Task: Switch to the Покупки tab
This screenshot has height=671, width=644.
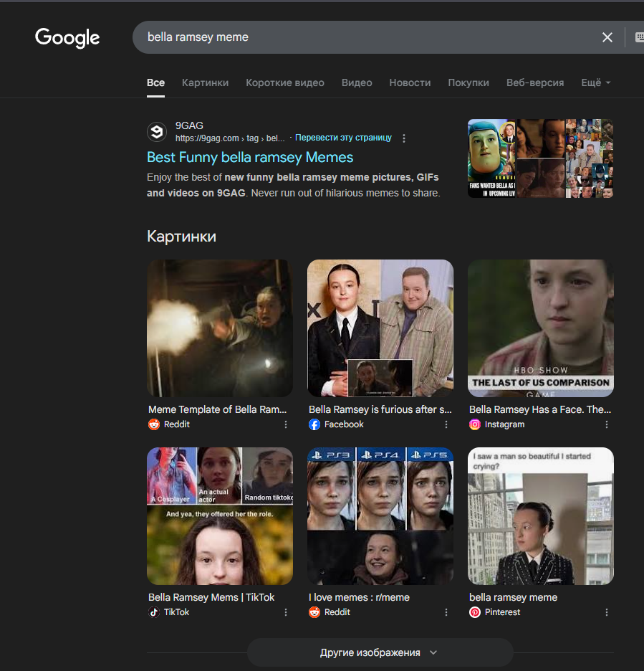Action: 468,82
